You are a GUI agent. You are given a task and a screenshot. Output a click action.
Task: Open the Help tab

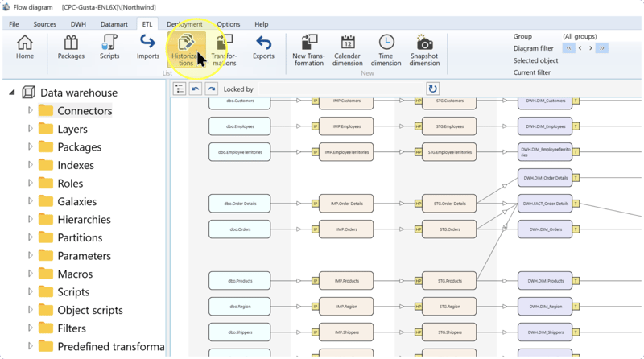click(261, 24)
